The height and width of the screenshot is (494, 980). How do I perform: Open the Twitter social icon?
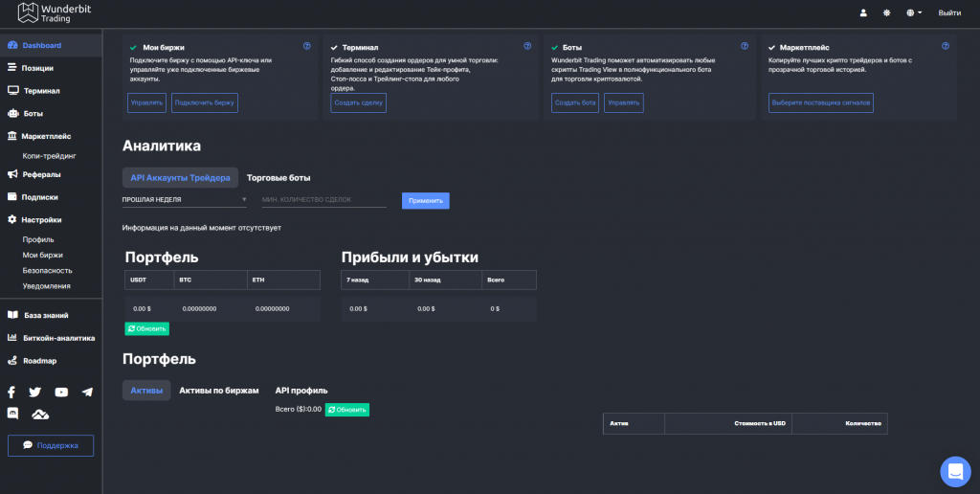tap(35, 392)
